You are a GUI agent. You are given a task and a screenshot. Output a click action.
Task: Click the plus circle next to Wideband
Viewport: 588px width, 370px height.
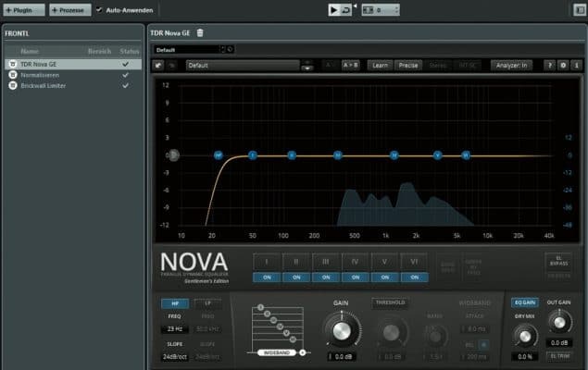pyautogui.click(x=303, y=352)
